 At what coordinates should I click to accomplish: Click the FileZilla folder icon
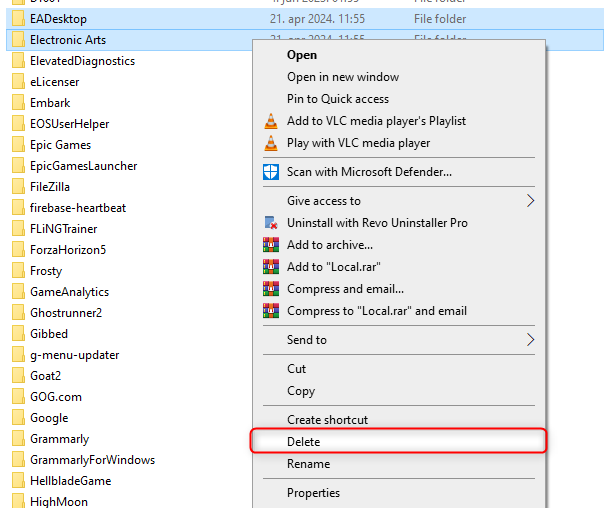[18, 186]
